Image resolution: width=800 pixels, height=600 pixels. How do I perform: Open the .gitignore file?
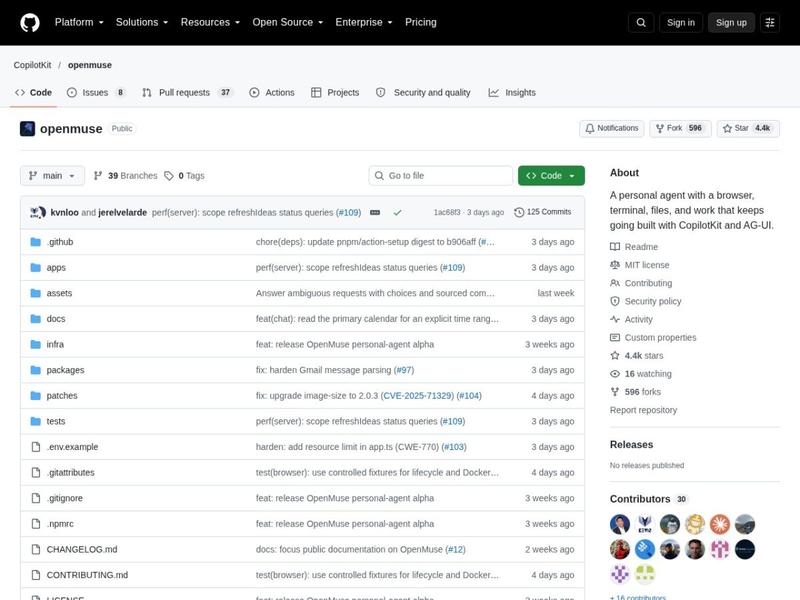click(x=64, y=498)
